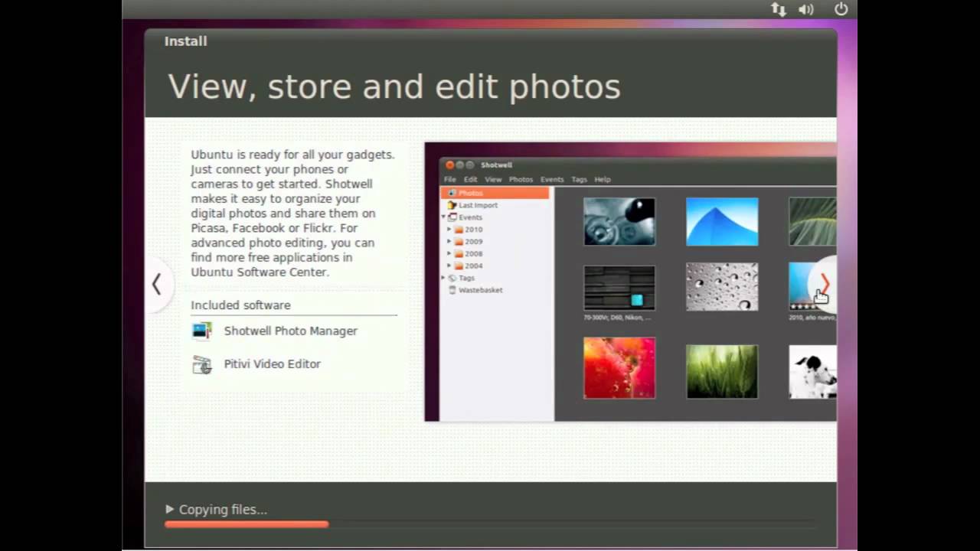This screenshot has width=980, height=551.
Task: Expand the 2009 events folder
Action: (449, 242)
